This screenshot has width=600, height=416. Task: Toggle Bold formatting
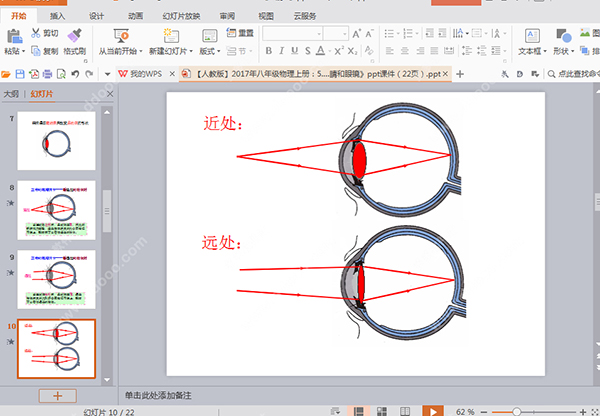point(269,51)
